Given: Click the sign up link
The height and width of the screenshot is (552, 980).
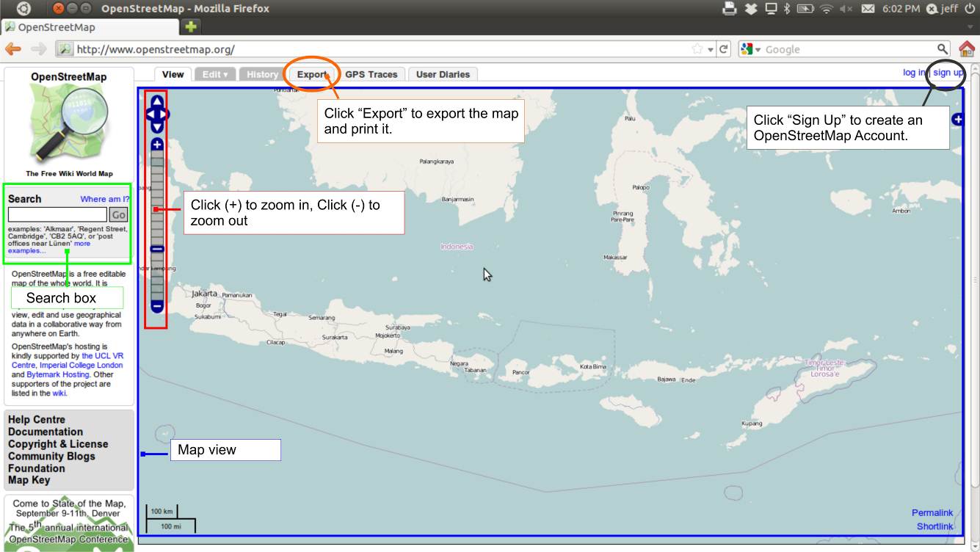Looking at the screenshot, I should click(948, 73).
